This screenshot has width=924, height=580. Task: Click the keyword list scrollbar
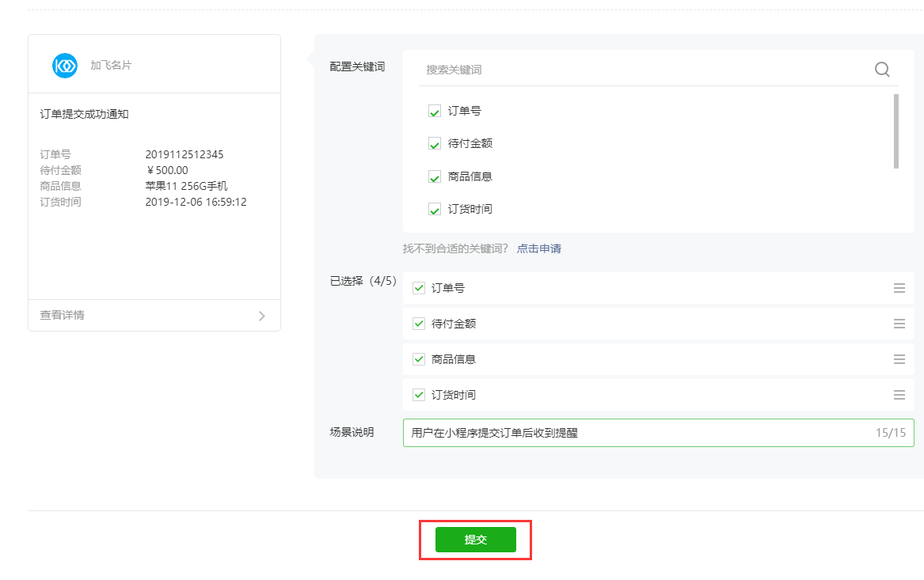pyautogui.click(x=895, y=131)
